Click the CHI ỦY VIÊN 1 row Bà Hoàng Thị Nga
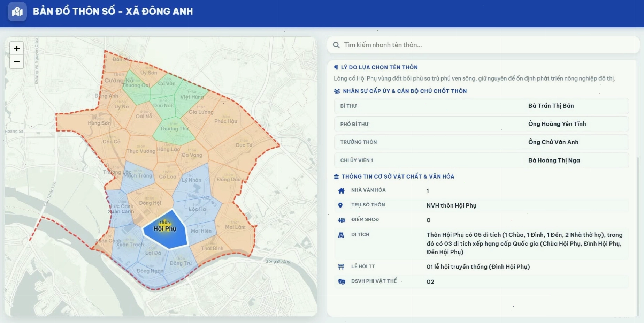Viewport: 644px width, 323px height. [x=482, y=160]
